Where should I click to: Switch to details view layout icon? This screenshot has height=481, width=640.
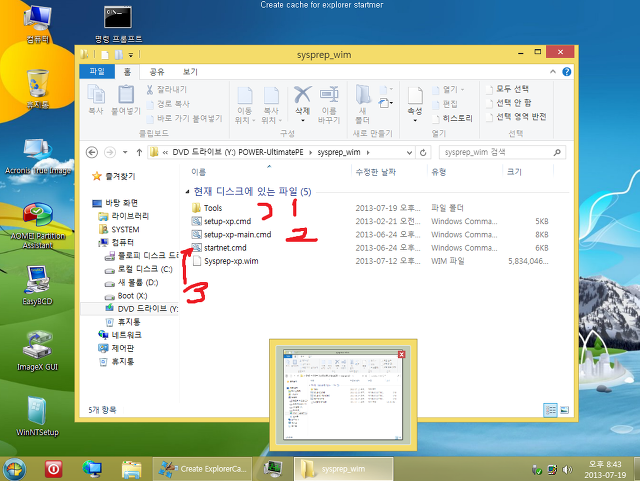coord(550,410)
